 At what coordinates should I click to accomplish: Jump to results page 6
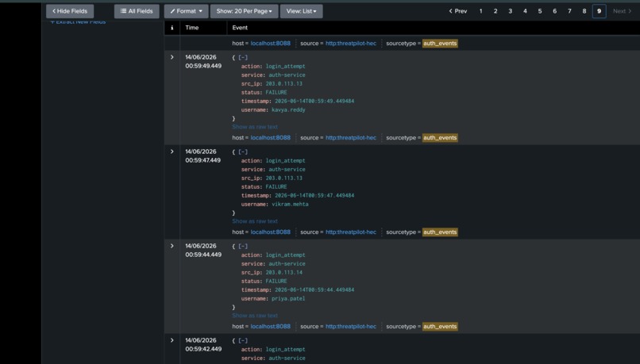tap(555, 11)
